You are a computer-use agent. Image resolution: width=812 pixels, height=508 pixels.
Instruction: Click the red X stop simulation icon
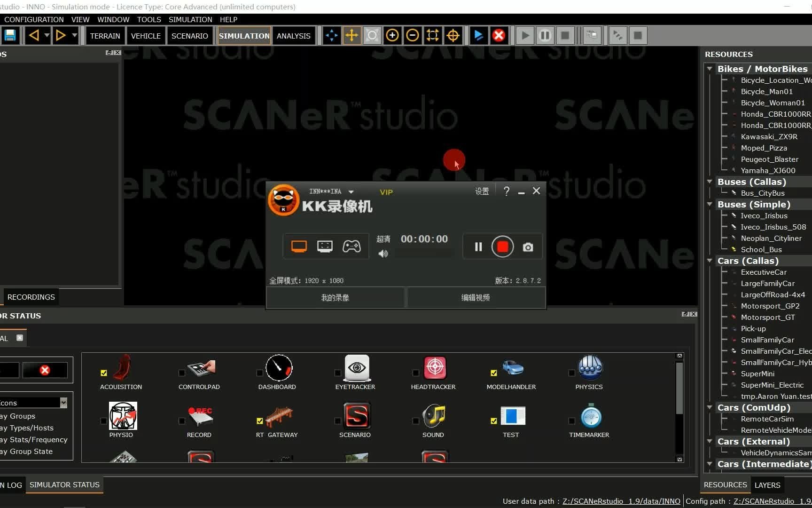coord(499,35)
